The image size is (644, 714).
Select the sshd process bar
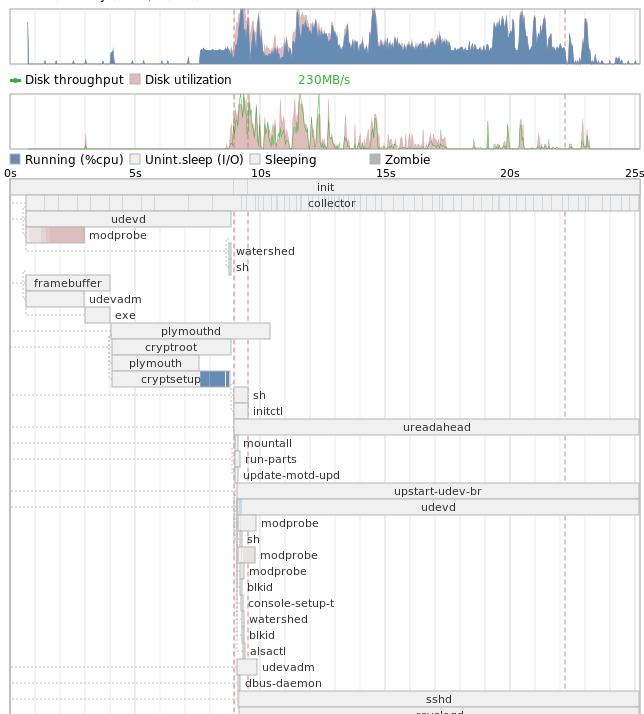coord(438,699)
